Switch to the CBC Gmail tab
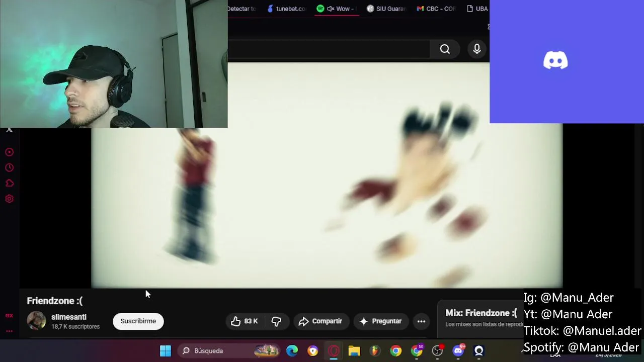 point(436,9)
